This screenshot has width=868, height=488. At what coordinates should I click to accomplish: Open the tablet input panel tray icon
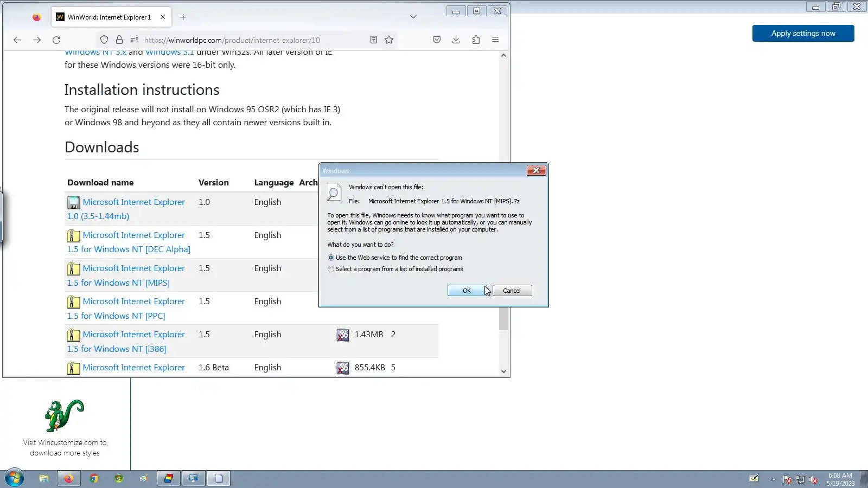[x=754, y=478]
